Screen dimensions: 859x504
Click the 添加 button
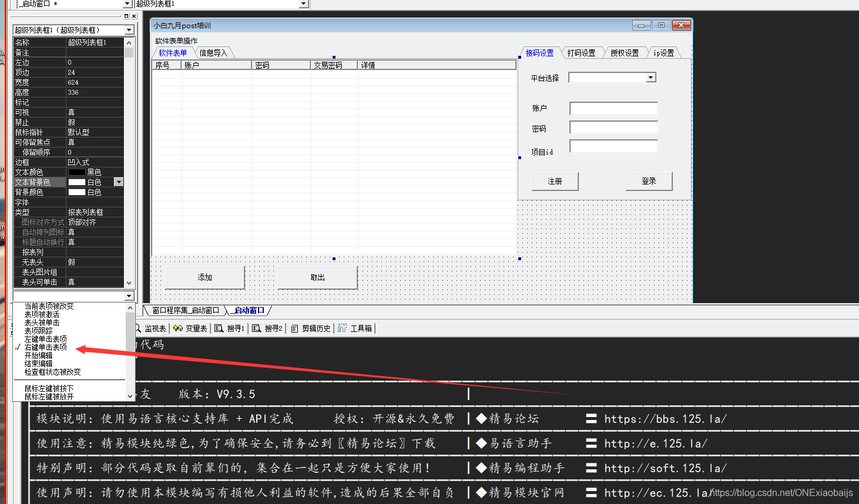coord(204,277)
